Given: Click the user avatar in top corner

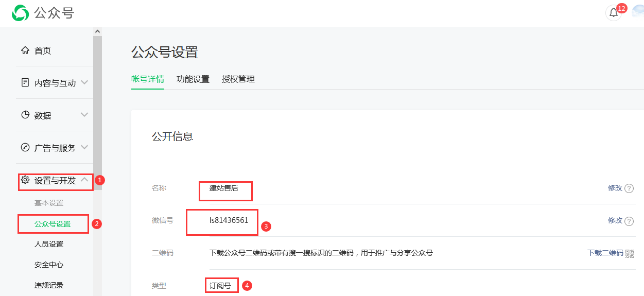Looking at the screenshot, I should 639,13.
